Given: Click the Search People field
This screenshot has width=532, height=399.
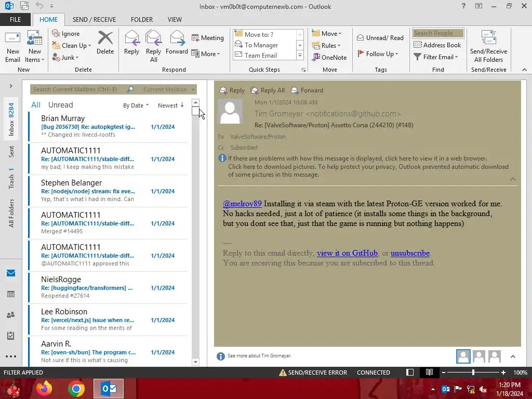Looking at the screenshot, I should 438,33.
